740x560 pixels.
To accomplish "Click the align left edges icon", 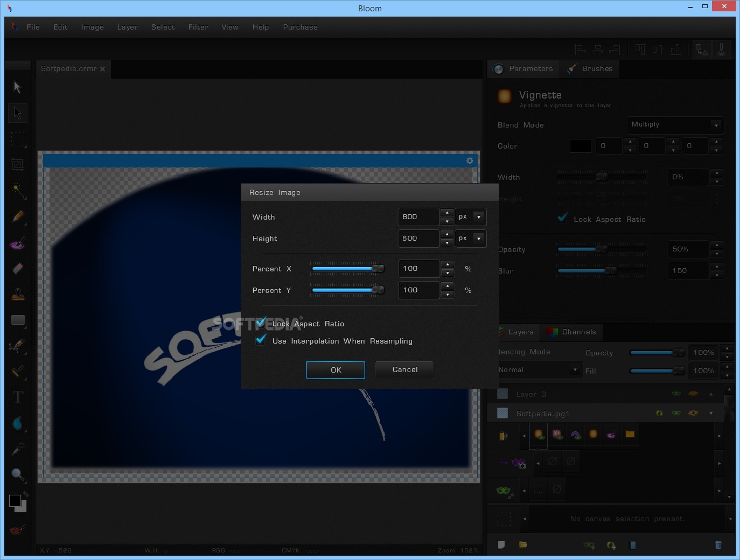I will [x=581, y=50].
